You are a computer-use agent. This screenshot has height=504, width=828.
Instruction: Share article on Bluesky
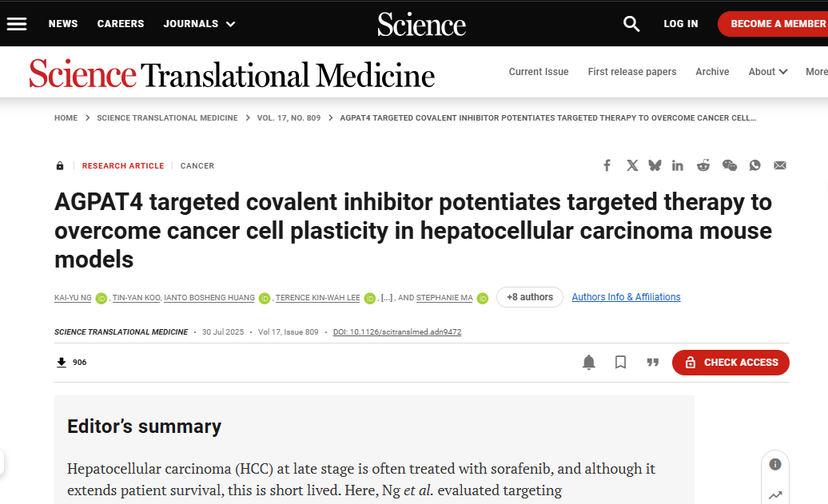655,165
